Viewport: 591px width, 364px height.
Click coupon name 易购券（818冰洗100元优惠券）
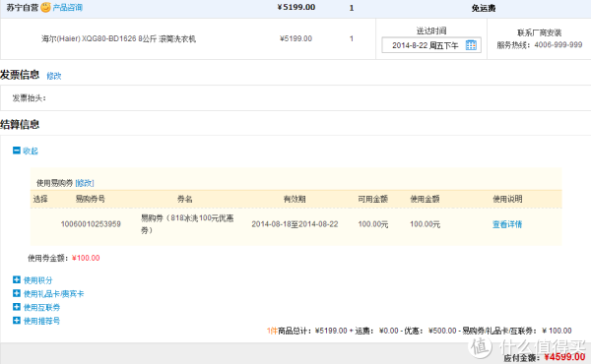(x=187, y=224)
